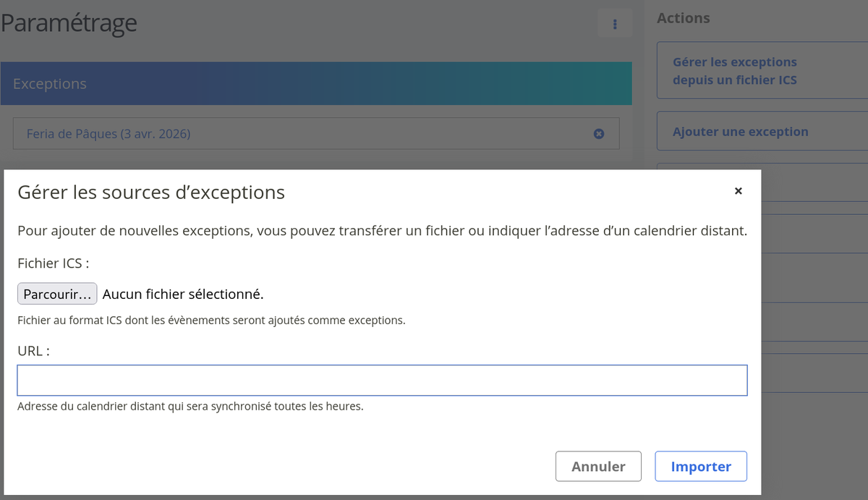Image resolution: width=868 pixels, height=500 pixels.
Task: Focus the URL input field
Action: click(382, 381)
